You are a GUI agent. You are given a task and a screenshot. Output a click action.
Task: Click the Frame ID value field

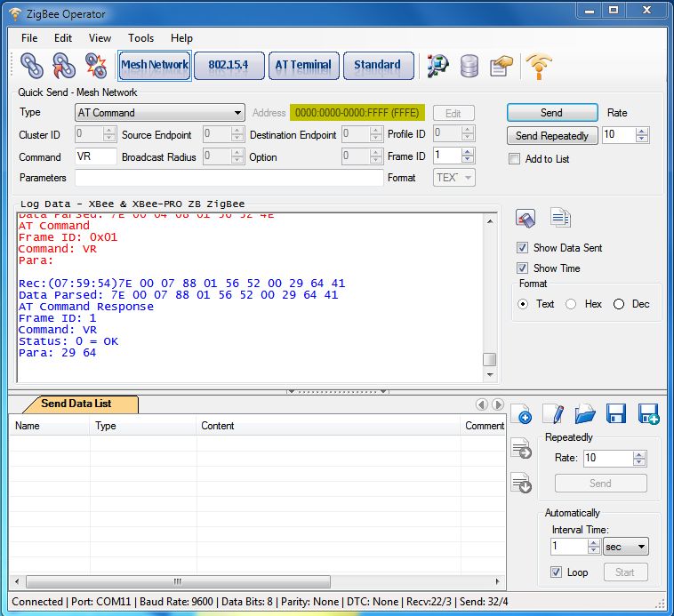pos(447,156)
